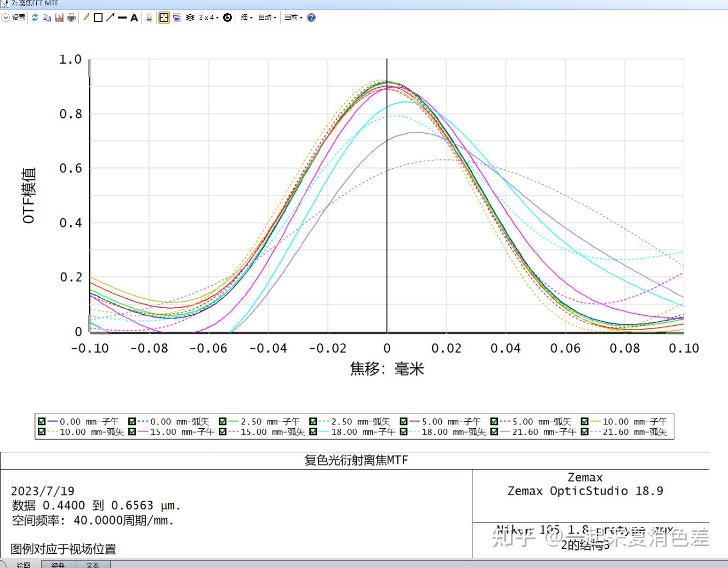Switch to the 绘图 tab
The image size is (728, 568).
click(x=23, y=564)
